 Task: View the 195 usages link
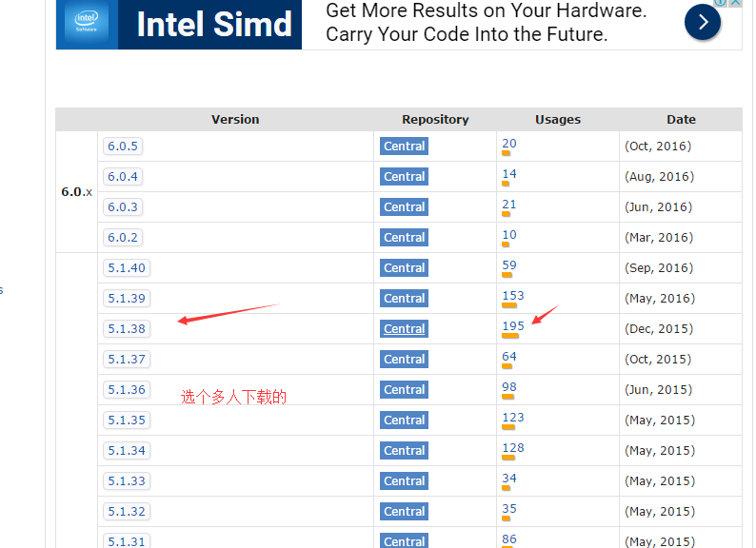tap(512, 325)
